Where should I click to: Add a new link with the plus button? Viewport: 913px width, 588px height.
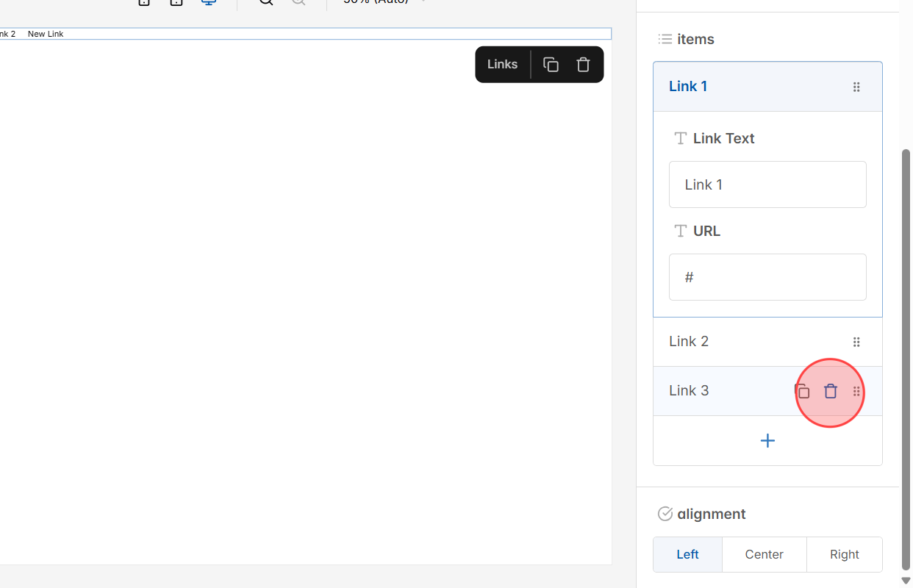point(767,440)
